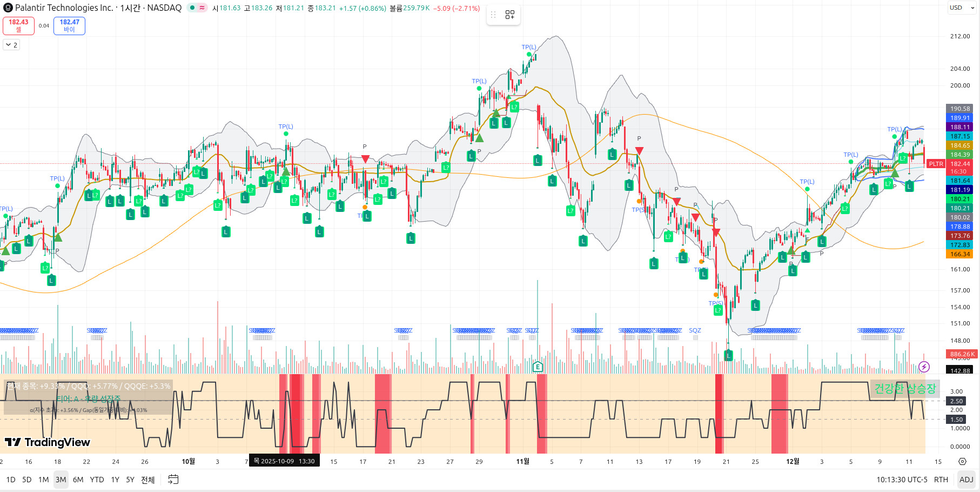Select the 5D time range
This screenshot has height=492, width=980.
coord(27,480)
